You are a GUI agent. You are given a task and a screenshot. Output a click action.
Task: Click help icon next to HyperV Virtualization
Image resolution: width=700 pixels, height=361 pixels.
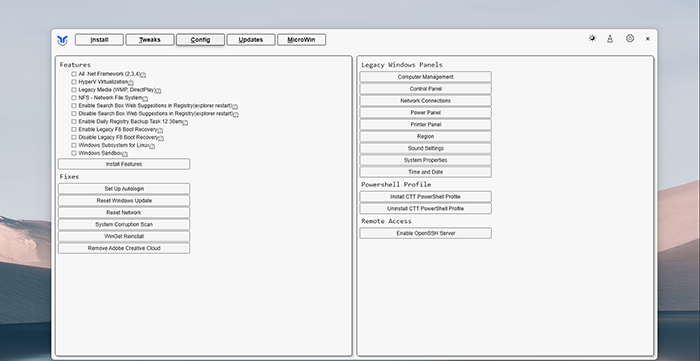tap(131, 83)
